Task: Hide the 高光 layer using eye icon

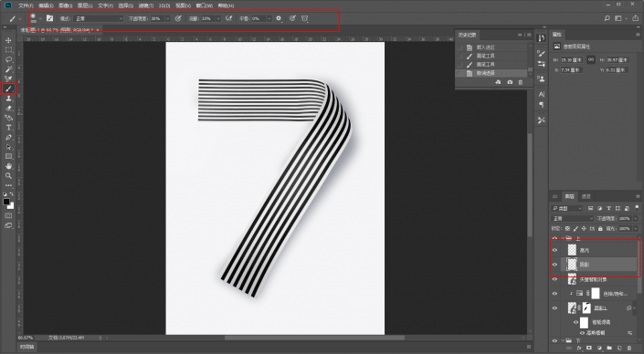Action: (554, 250)
